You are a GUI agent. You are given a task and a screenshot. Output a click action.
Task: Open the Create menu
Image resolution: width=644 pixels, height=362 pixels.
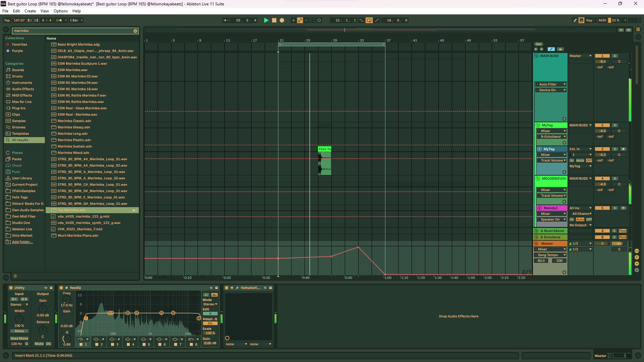point(30,11)
